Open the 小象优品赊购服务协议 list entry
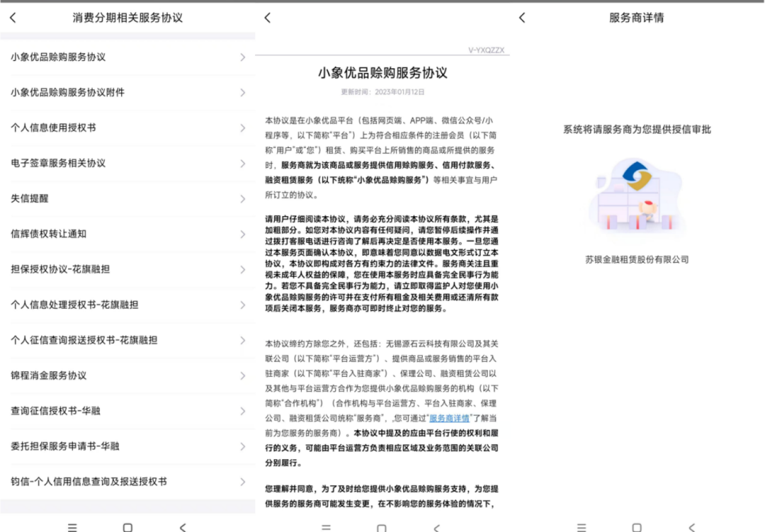The image size is (765, 532). click(x=127, y=57)
